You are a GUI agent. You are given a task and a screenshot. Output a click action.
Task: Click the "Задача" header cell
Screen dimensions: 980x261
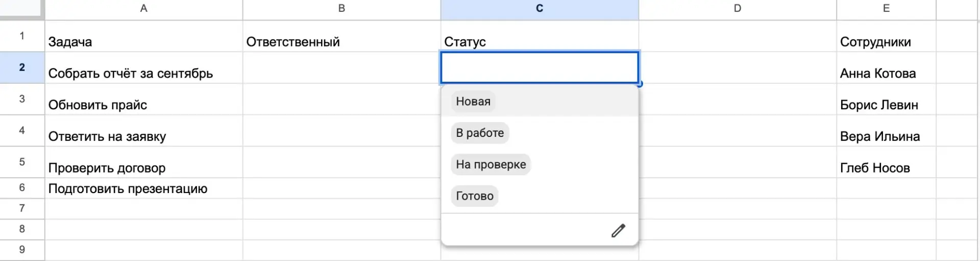point(144,36)
